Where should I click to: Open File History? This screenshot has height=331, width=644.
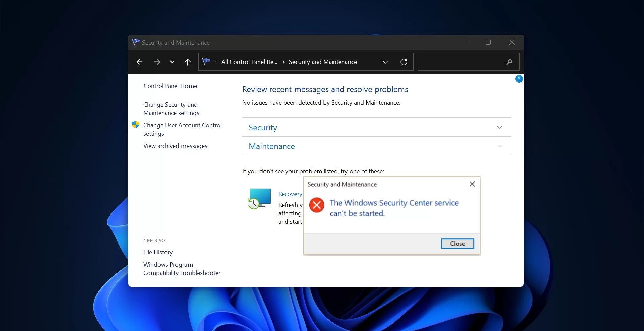[158, 252]
